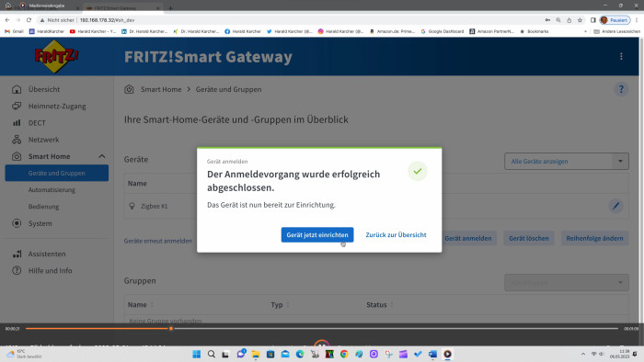644x362 pixels.
Task: Open the Bookmarks folder in bookmarks bar
Action: click(535, 31)
